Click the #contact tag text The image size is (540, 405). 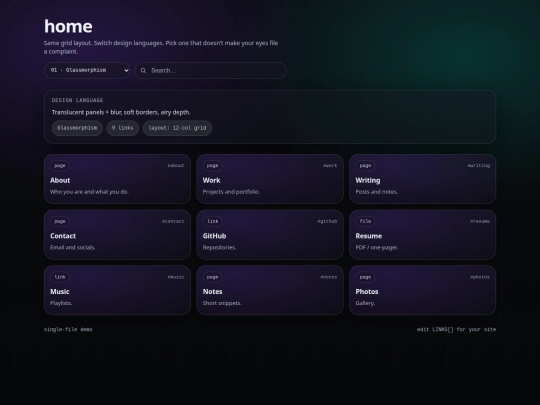(173, 221)
